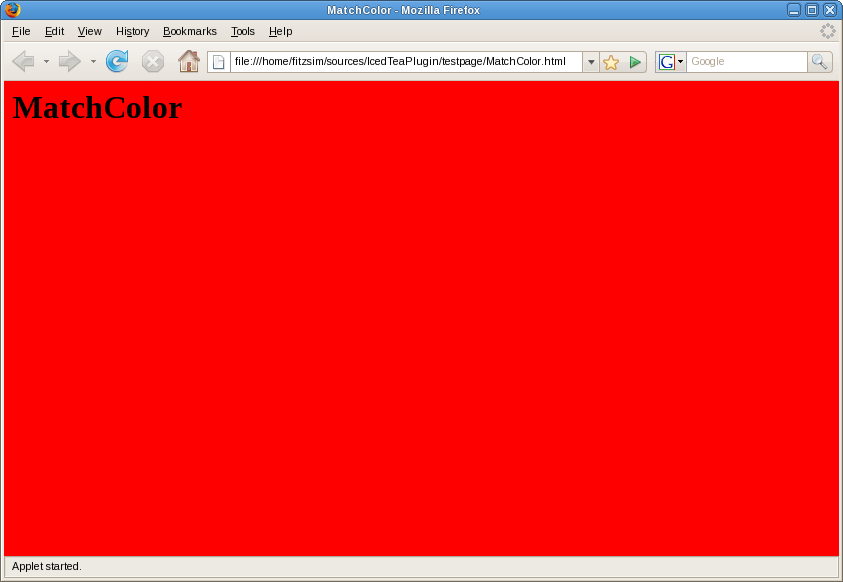The width and height of the screenshot is (843, 582).
Task: Expand the address bar URL history dropdown
Action: pos(591,62)
